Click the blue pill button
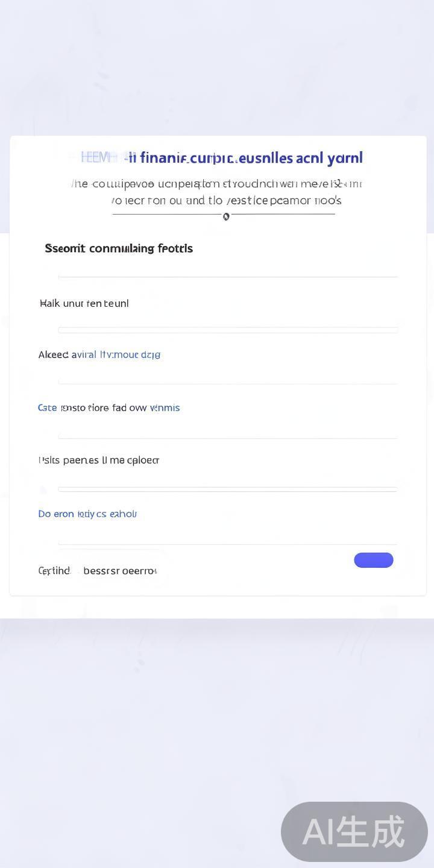 point(374,560)
